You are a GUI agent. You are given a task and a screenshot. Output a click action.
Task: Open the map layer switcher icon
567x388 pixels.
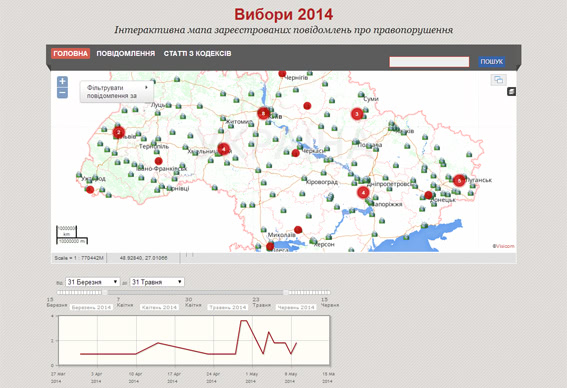click(x=499, y=80)
